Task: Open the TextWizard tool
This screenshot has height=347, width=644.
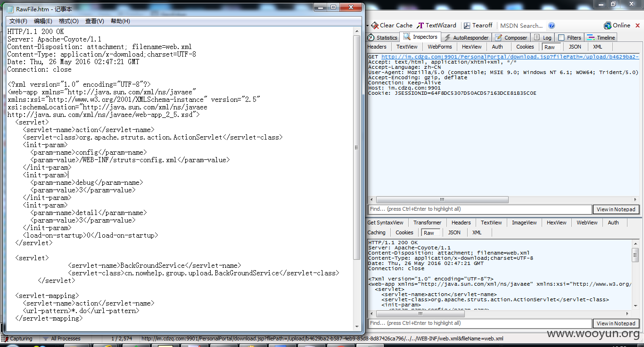Action: click(437, 25)
